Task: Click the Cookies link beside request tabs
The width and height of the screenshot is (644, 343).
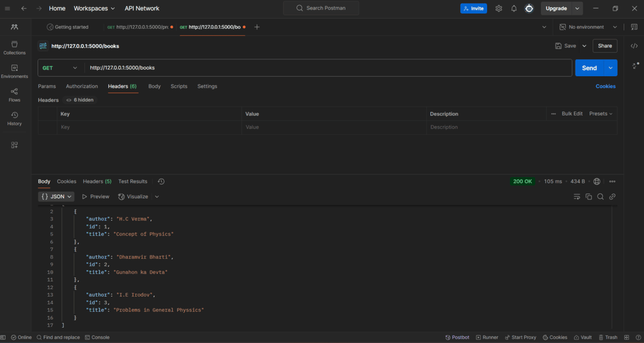Action: [x=606, y=86]
